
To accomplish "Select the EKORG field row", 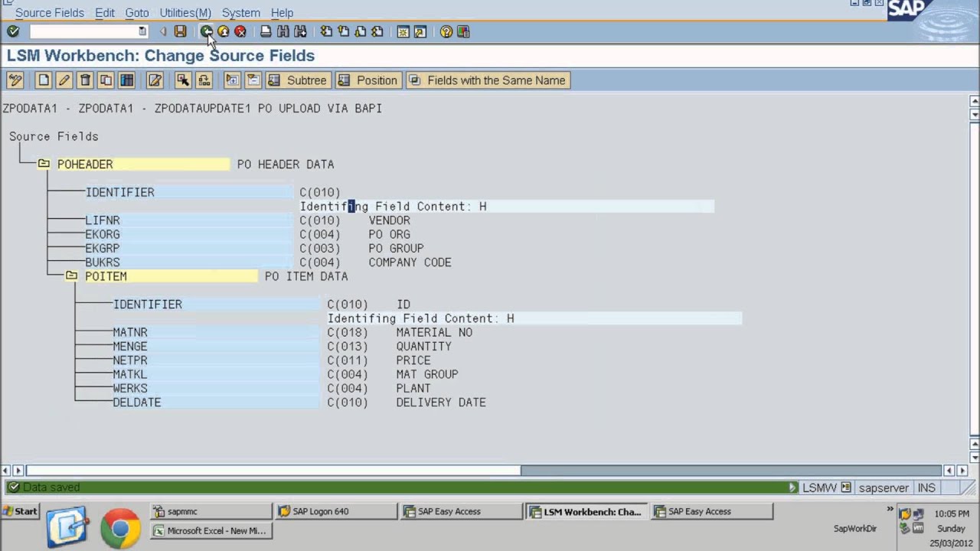I will pos(188,234).
